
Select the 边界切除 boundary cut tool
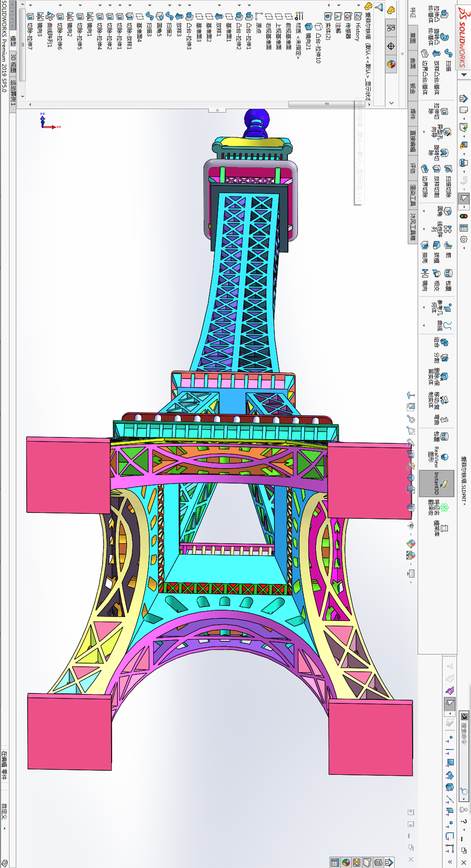pos(424,181)
